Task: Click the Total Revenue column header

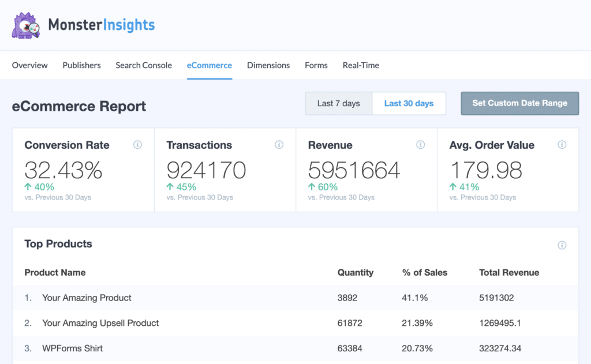Action: [x=509, y=272]
